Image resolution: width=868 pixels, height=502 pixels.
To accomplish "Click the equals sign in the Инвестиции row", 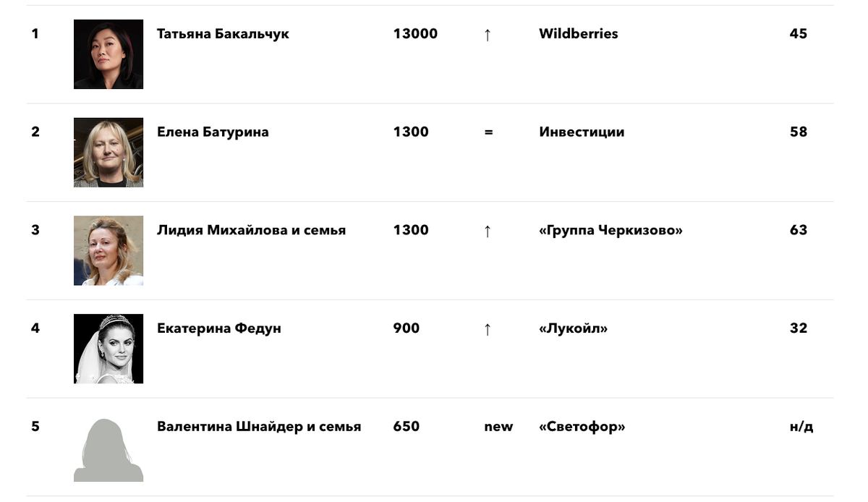I will point(489,132).
